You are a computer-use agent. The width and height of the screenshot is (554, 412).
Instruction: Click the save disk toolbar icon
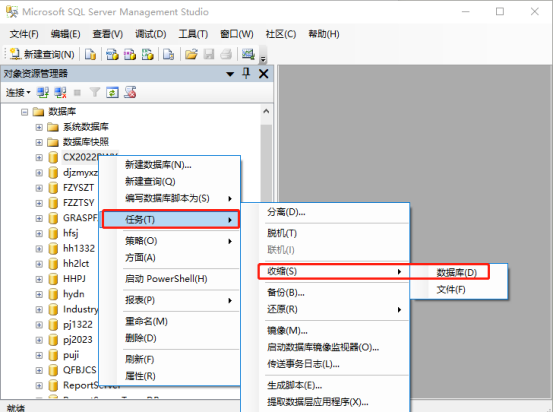pos(209,54)
